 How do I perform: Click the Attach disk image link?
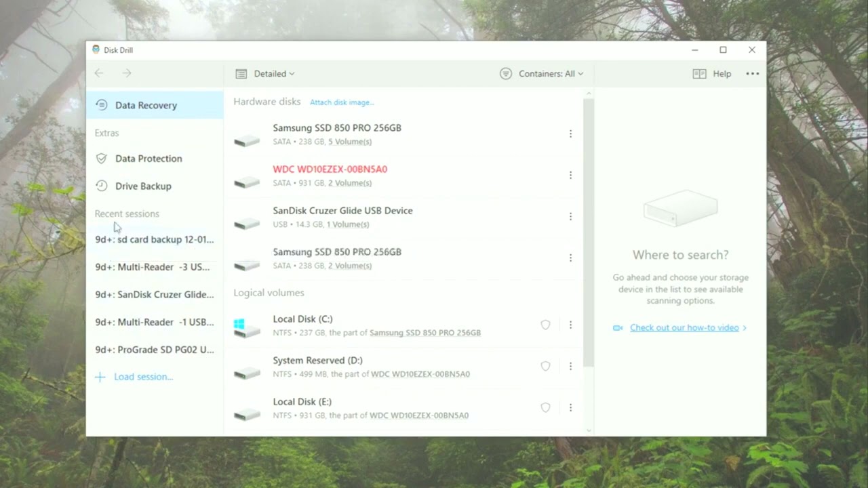point(342,102)
